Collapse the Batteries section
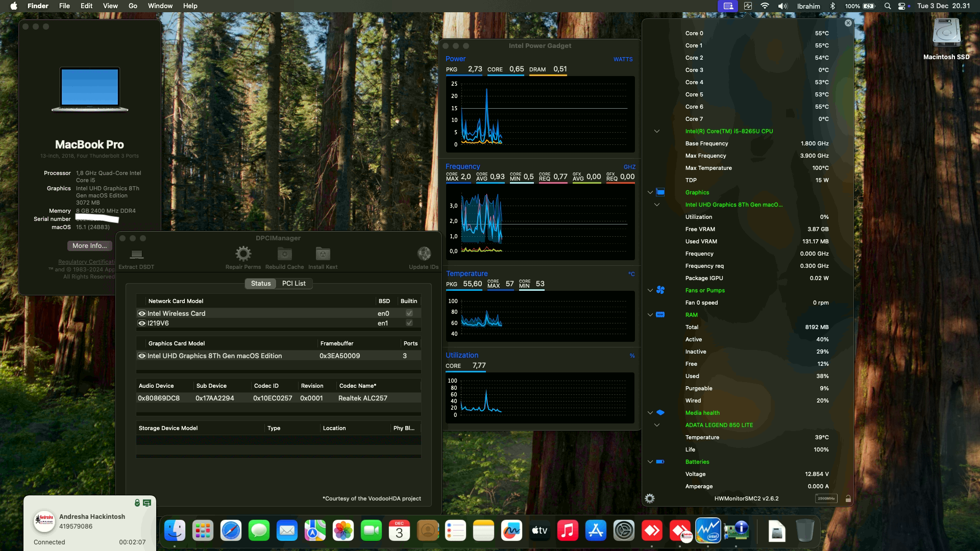This screenshot has width=980, height=551. 650,462
